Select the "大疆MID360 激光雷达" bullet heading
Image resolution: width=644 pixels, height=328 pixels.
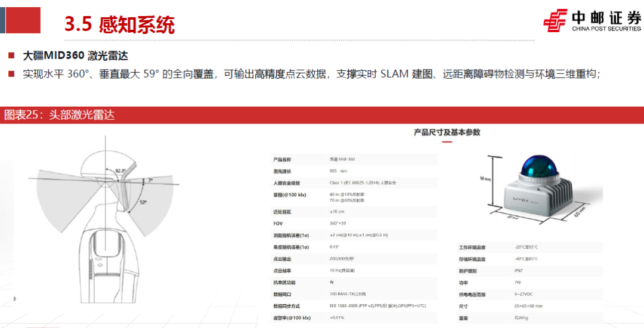click(x=75, y=55)
